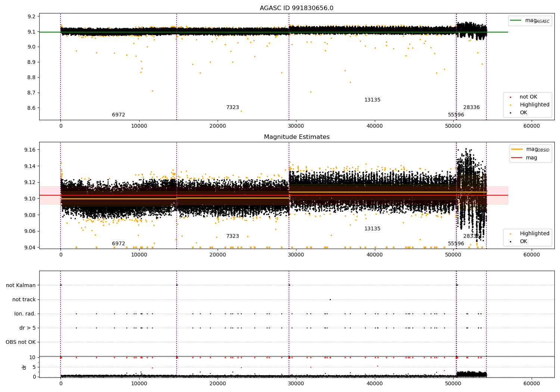The width and height of the screenshot is (560, 392).
Task: Click the 'OBS not OK' row label
Action: (x=21, y=342)
